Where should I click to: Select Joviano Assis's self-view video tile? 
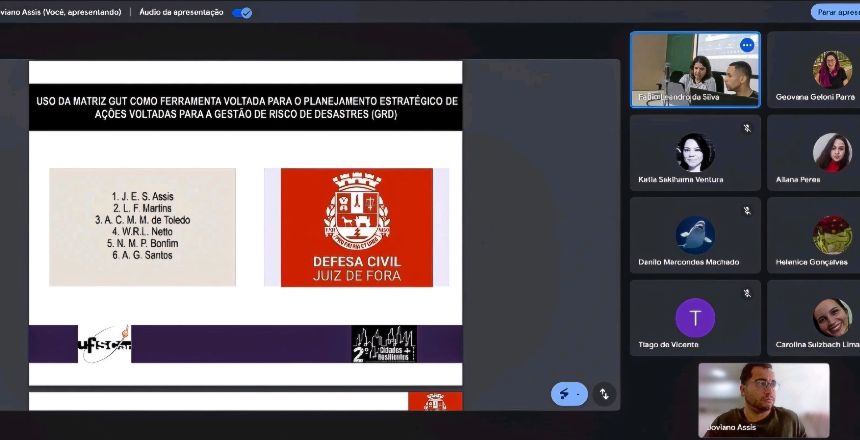point(763,400)
